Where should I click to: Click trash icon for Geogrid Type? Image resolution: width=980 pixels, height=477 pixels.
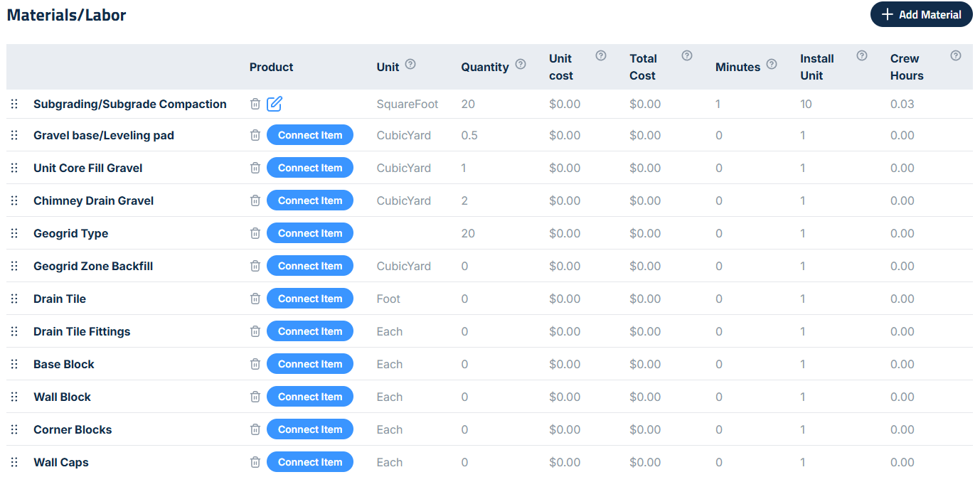click(255, 233)
